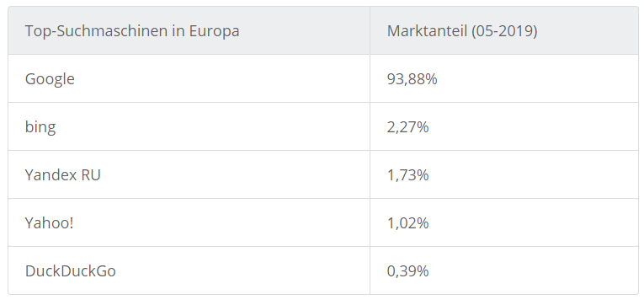Click the '(05-2019)' date text in header

[504, 31]
